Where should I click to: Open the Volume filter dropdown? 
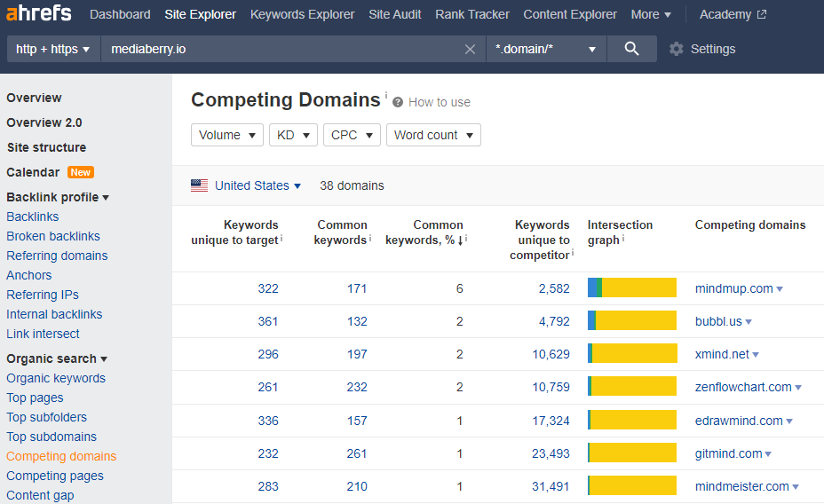(x=227, y=135)
